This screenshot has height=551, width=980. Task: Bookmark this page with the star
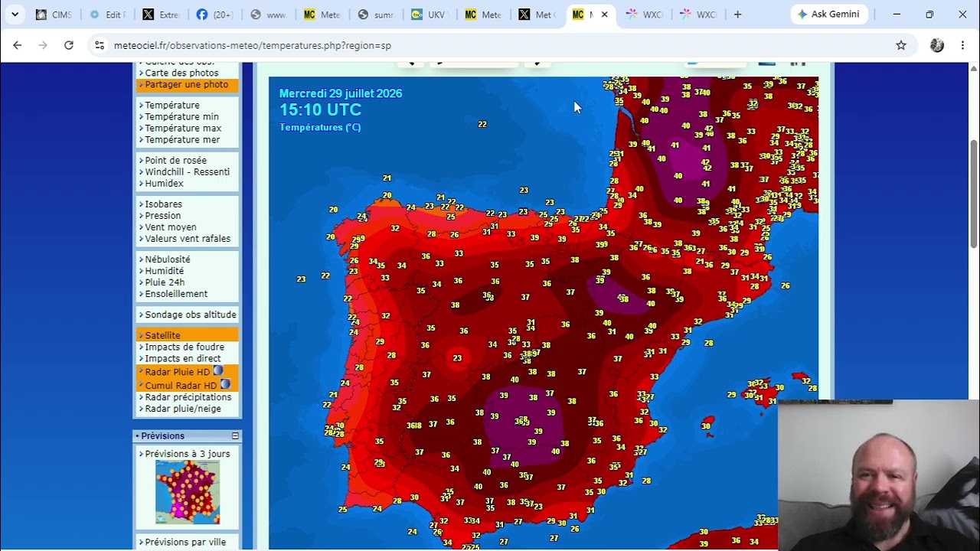pyautogui.click(x=901, y=45)
